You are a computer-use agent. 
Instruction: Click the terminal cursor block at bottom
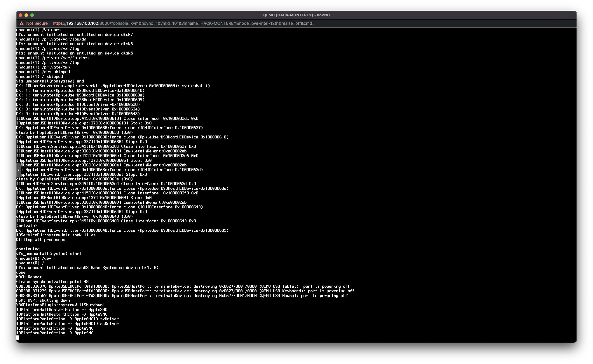18,338
